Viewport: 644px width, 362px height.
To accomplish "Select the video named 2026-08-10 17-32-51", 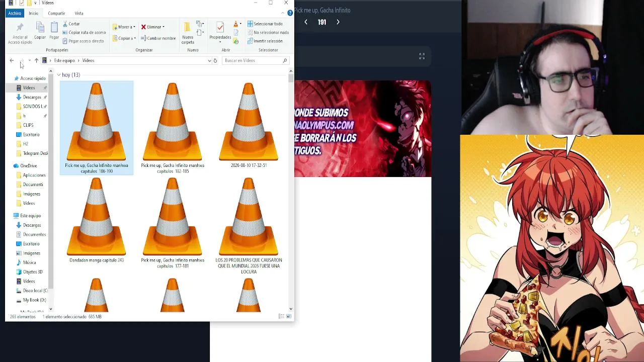I will (249, 125).
